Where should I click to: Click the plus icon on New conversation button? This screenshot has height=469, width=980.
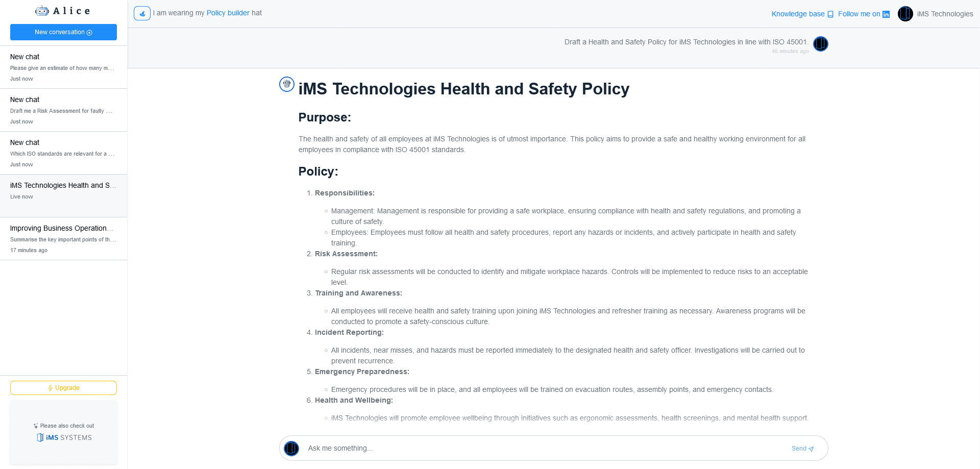click(89, 33)
